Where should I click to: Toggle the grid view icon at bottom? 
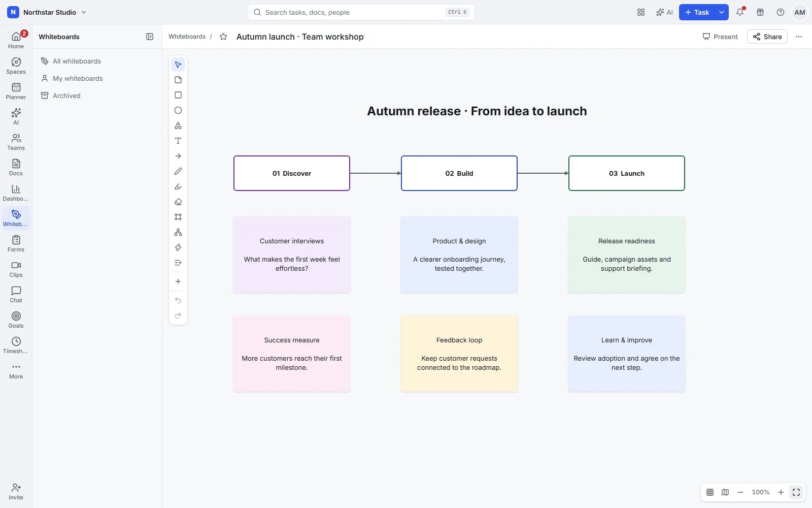(x=710, y=492)
